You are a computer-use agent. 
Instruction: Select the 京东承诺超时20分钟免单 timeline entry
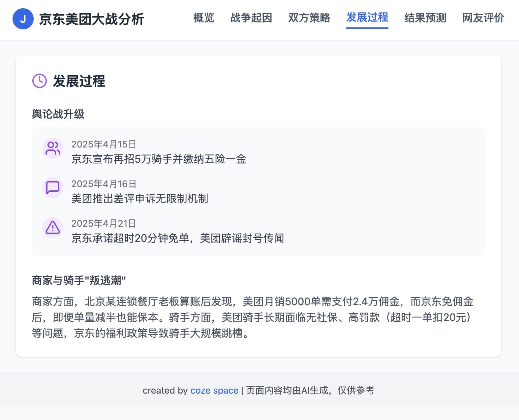pyautogui.click(x=177, y=238)
